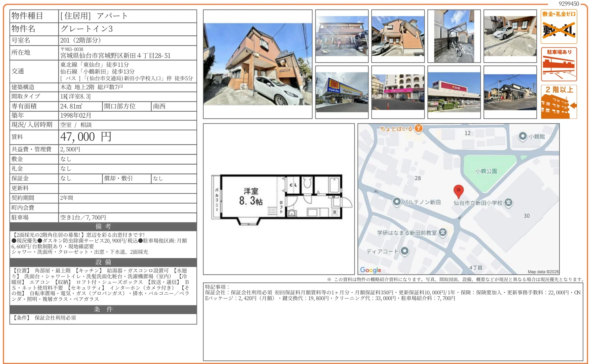Click the orientation value 南西
This screenshot has width=592, height=364.
159,106
